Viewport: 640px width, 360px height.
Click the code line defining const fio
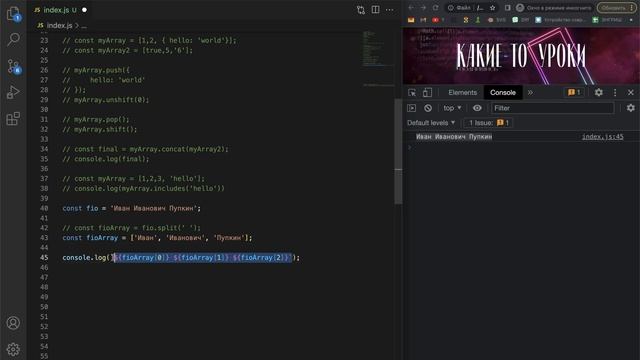point(131,208)
